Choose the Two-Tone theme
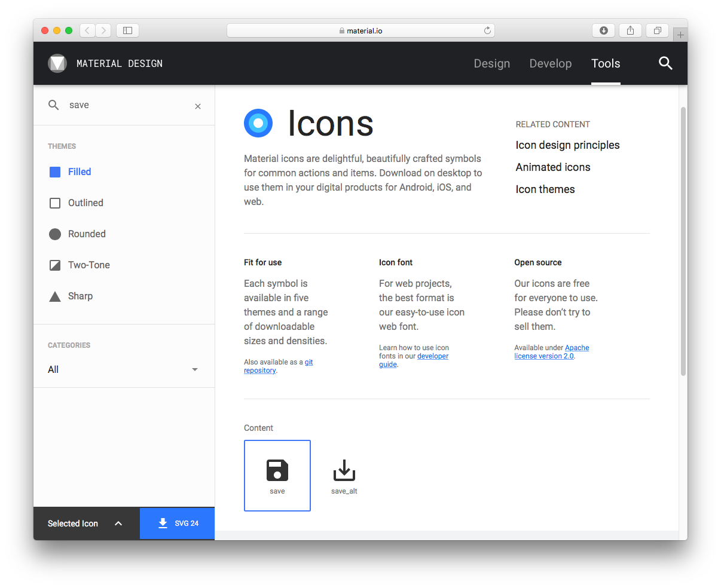 (x=80, y=265)
